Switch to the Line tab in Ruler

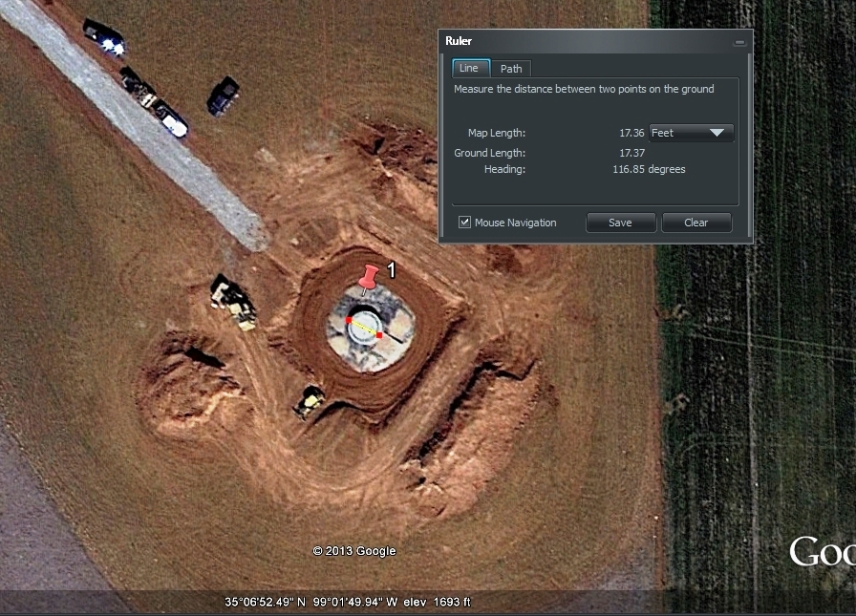coord(471,68)
